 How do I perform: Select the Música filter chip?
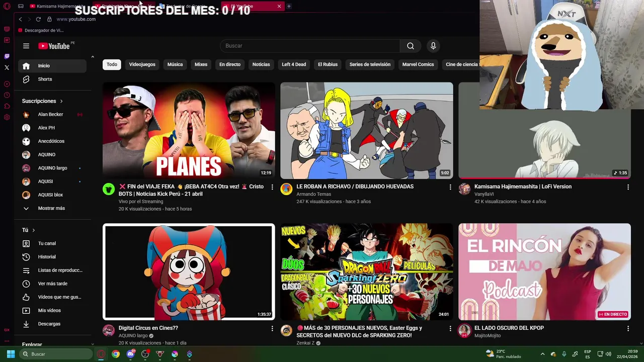(175, 64)
